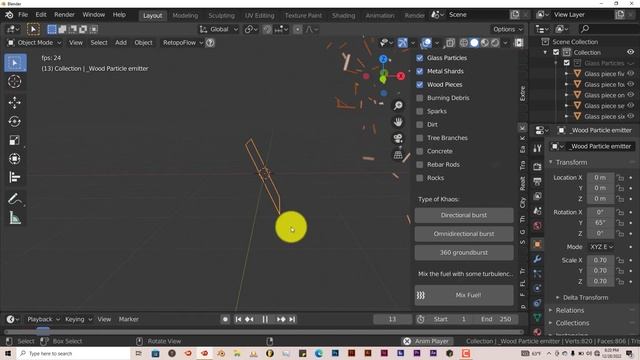Enable the Sparks checkbox
The image size is (640, 360).
point(420,111)
